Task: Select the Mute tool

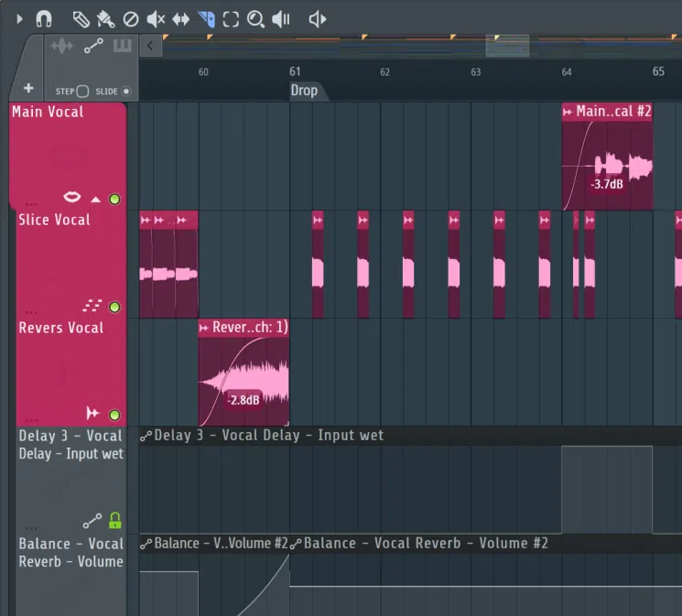Action: (156, 19)
